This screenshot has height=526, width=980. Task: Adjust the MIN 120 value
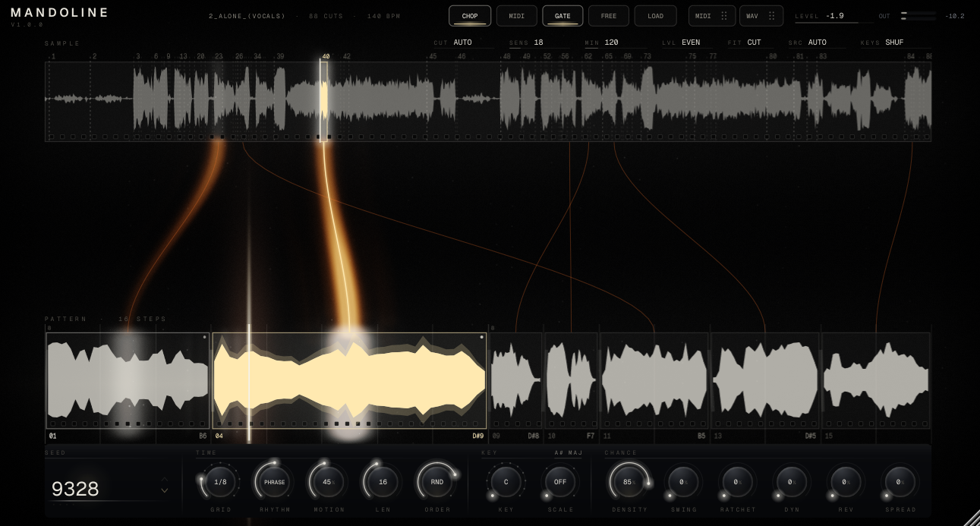pyautogui.click(x=615, y=43)
